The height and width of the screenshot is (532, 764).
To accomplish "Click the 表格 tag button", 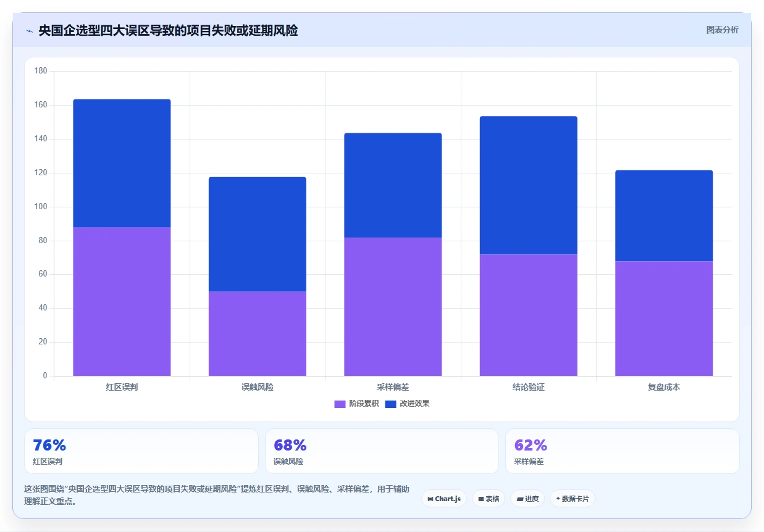I will click(489, 499).
